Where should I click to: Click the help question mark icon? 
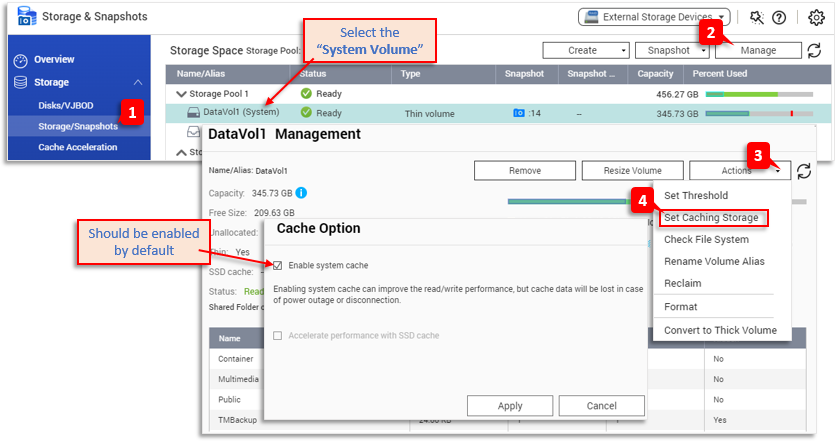pyautogui.click(x=779, y=17)
